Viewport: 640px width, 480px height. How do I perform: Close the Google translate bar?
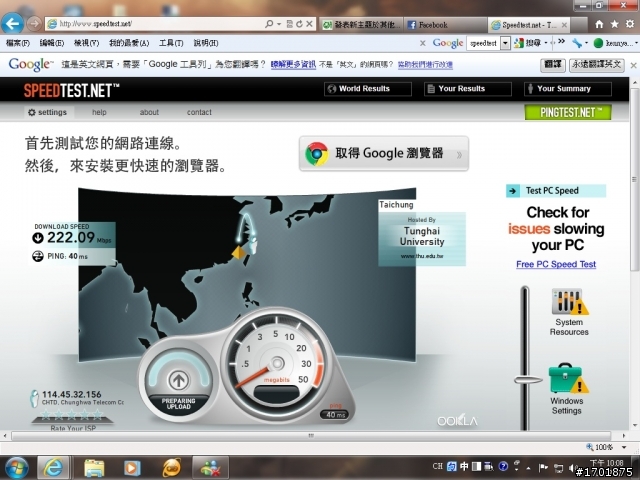coord(633,65)
